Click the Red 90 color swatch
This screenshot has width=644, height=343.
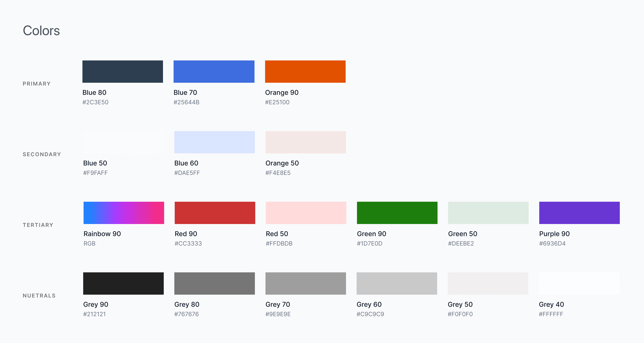pos(215,213)
